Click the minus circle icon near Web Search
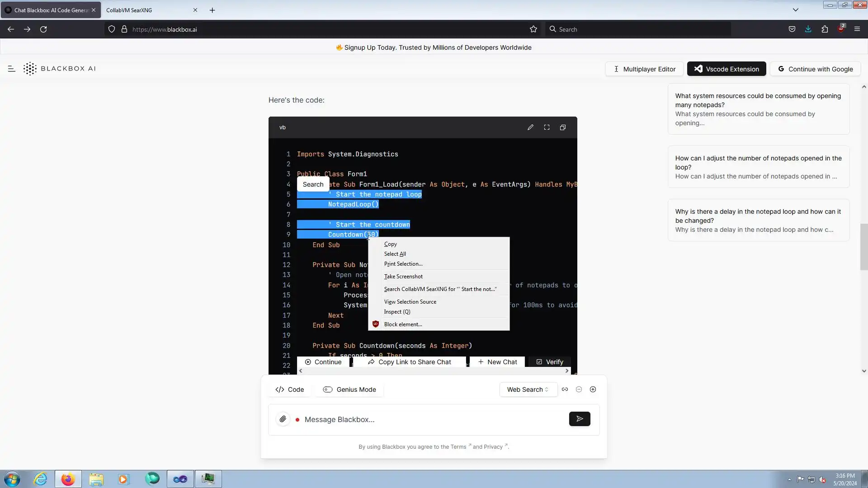The width and height of the screenshot is (868, 488). tap(579, 389)
